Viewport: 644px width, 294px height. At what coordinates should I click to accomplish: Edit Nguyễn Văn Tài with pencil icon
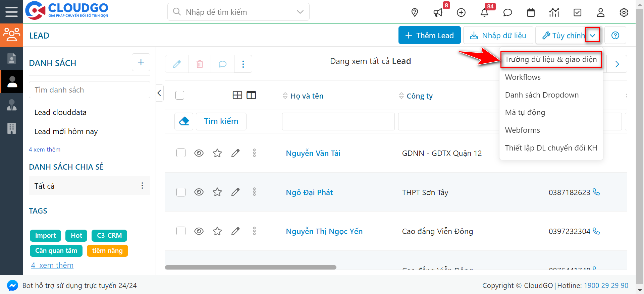coord(235,153)
